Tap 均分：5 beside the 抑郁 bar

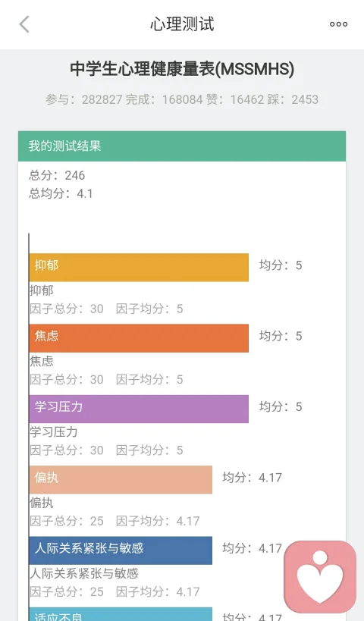(x=281, y=265)
